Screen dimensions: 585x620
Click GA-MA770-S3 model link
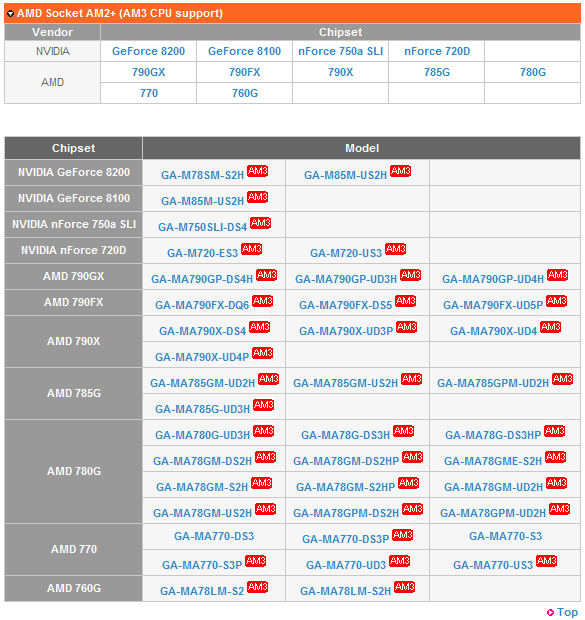point(505,537)
